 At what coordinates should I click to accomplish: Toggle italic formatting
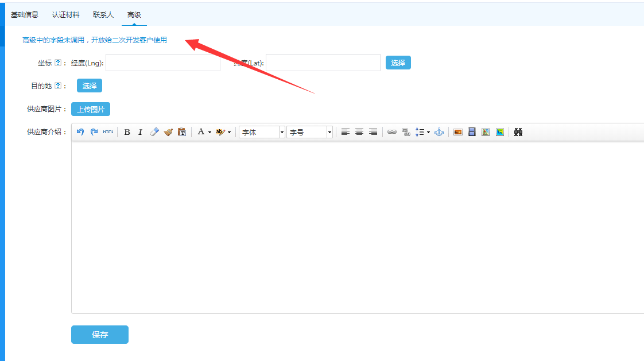tap(140, 132)
